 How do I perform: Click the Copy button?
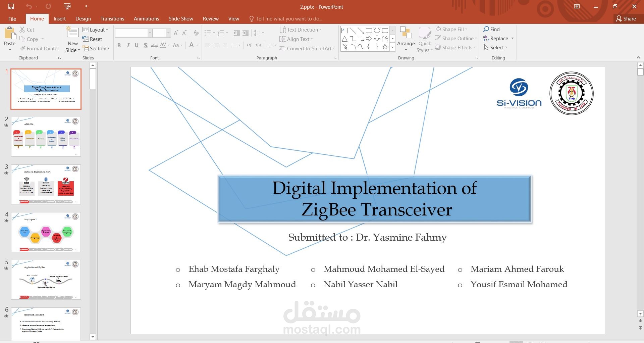point(29,39)
